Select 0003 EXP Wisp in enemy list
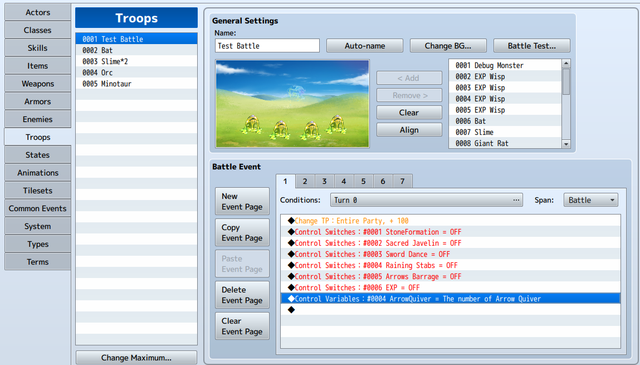The width and height of the screenshot is (640, 365). (x=505, y=87)
